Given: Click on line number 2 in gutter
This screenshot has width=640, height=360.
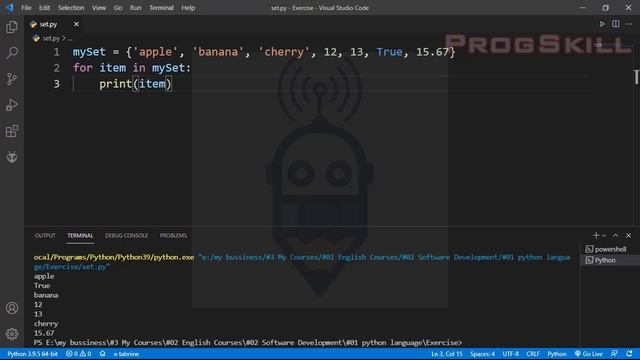Looking at the screenshot, I should (x=56, y=68).
